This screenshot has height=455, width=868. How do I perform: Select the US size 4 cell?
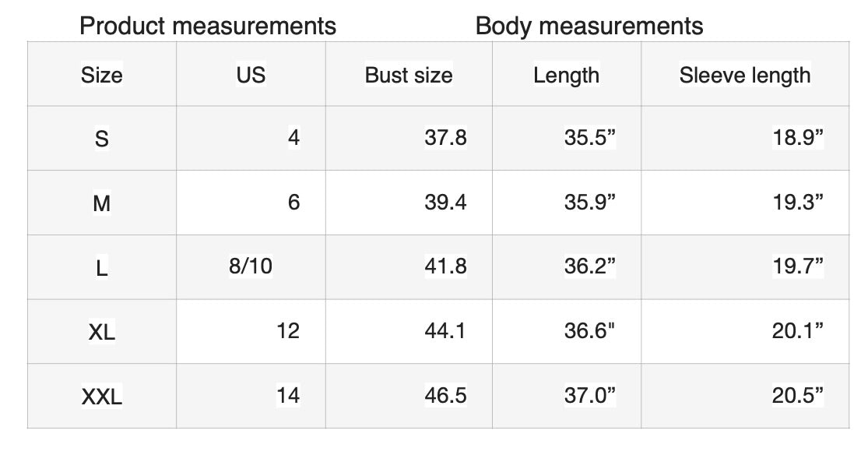coord(293,138)
